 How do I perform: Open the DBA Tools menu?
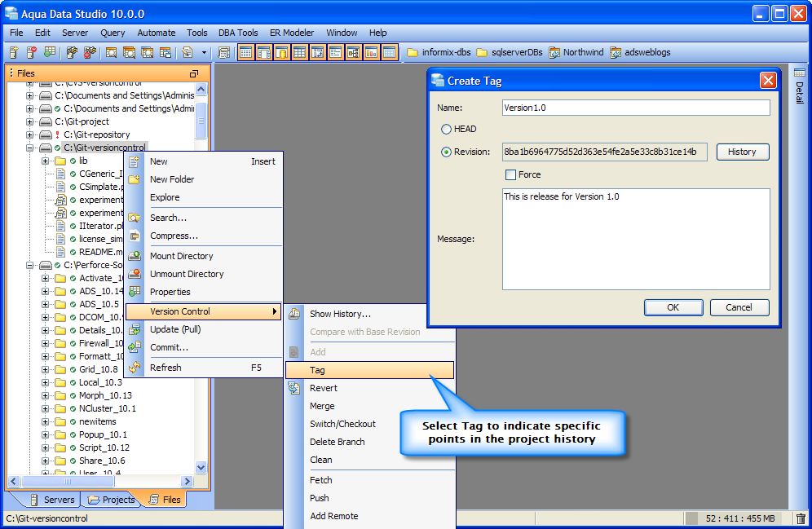coord(238,33)
